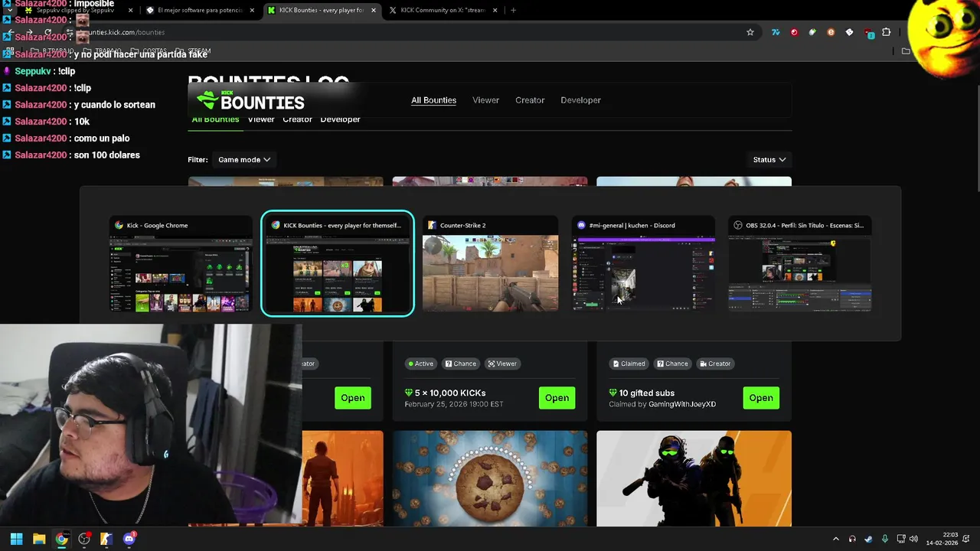Open the Developer bounties section in header
This screenshot has width=980, height=551.
(580, 100)
